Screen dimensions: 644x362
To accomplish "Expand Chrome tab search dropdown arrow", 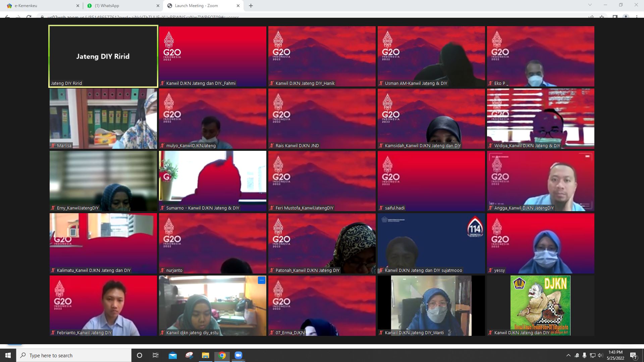I will (590, 5).
